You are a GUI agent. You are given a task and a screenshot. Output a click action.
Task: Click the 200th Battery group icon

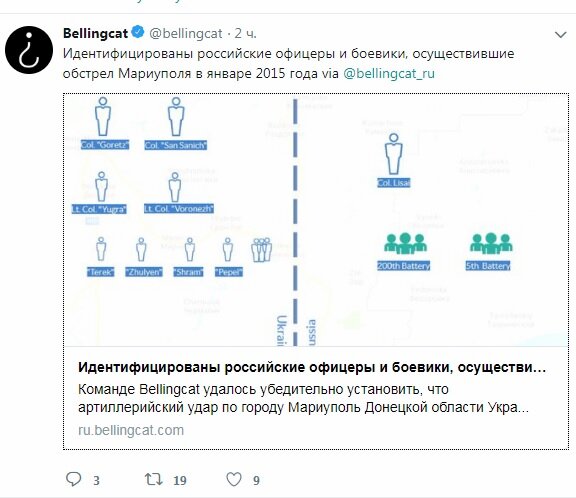pyautogui.click(x=405, y=243)
